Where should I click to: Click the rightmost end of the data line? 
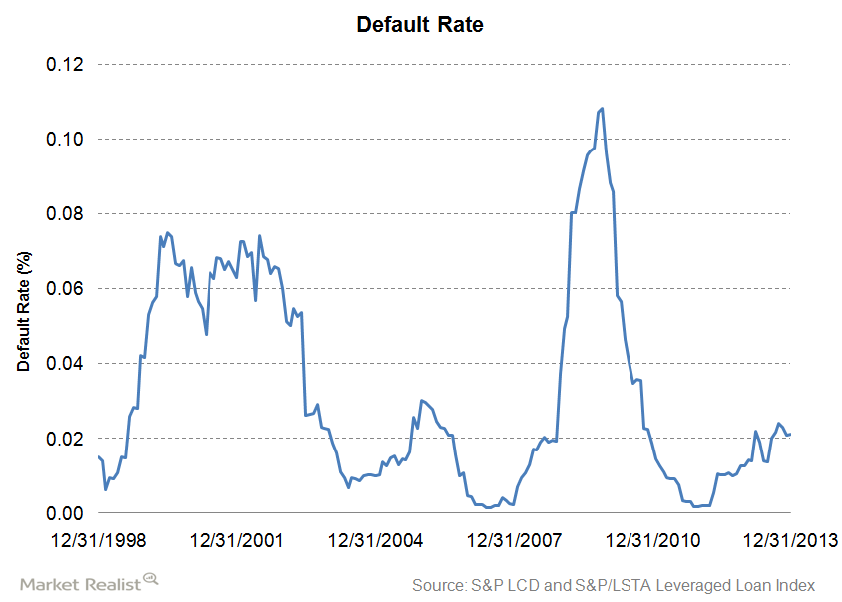click(x=790, y=433)
